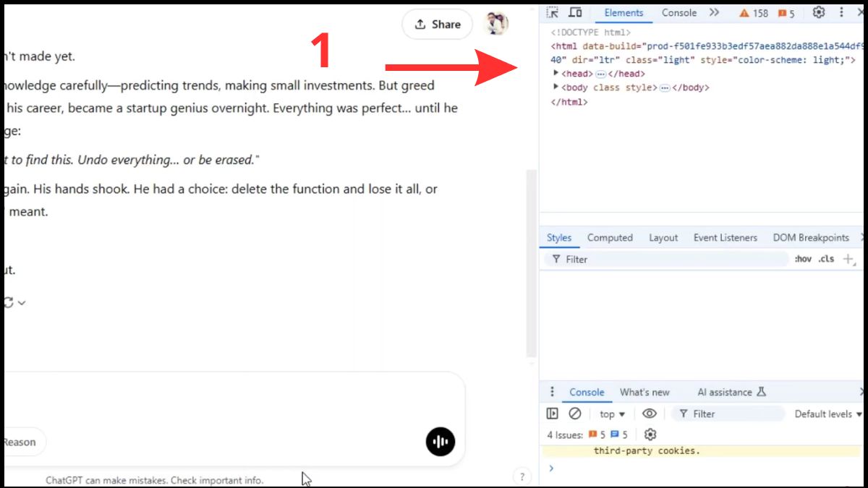Toggle the console sidebar icon

pyautogui.click(x=553, y=414)
